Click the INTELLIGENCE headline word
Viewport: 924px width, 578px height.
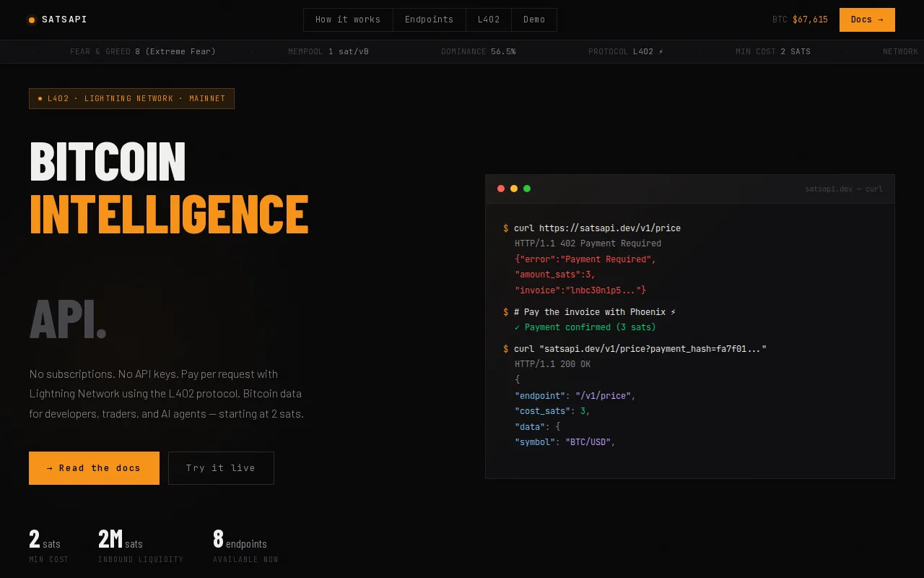click(x=169, y=215)
